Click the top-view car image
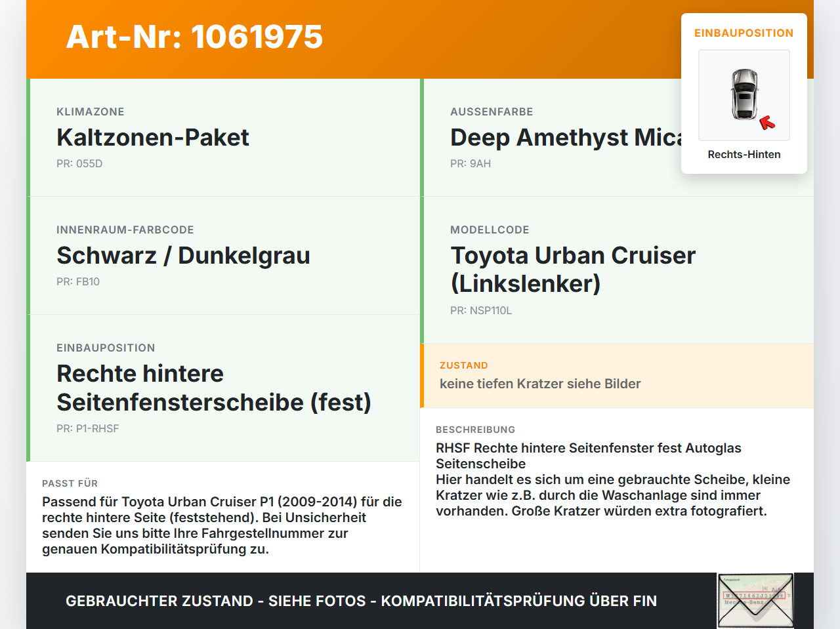The image size is (840, 629). click(x=744, y=95)
